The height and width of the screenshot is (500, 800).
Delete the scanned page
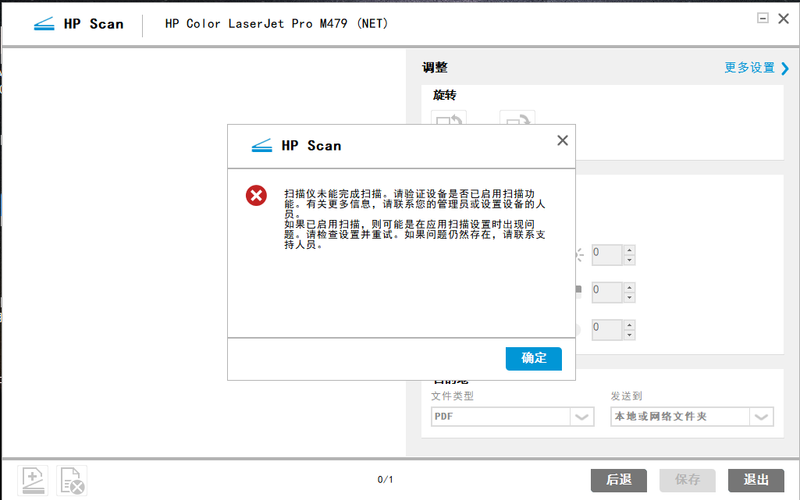[71, 481]
